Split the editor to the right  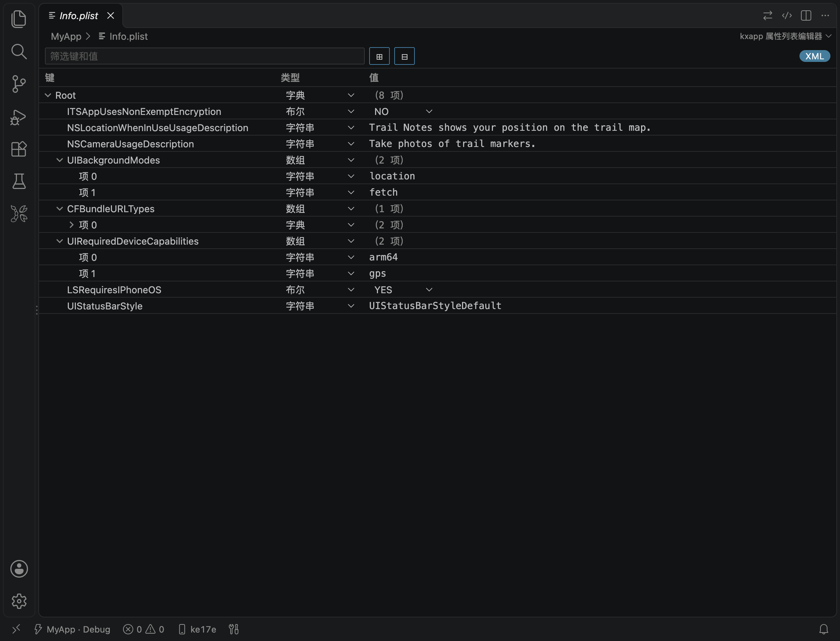pyautogui.click(x=806, y=15)
